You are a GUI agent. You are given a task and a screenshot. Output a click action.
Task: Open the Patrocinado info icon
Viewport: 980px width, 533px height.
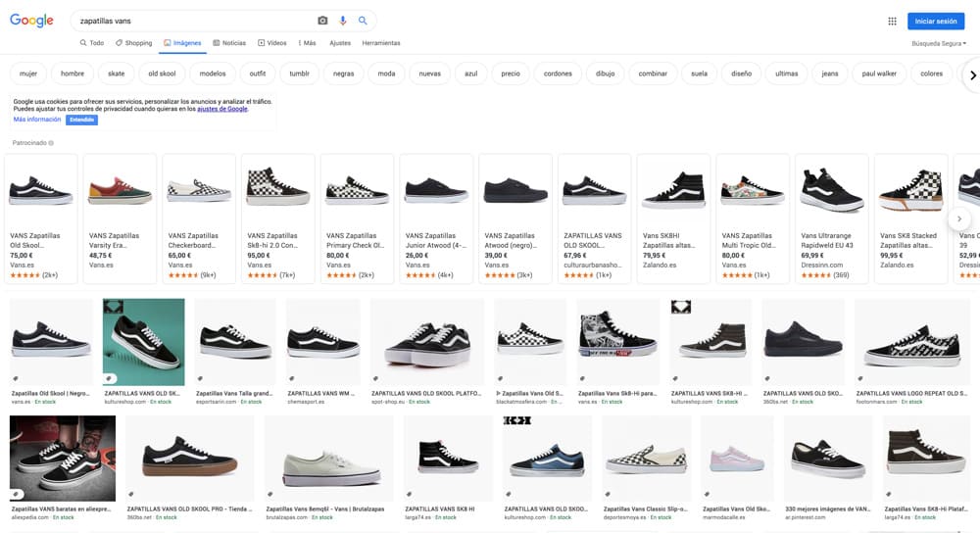(x=51, y=143)
